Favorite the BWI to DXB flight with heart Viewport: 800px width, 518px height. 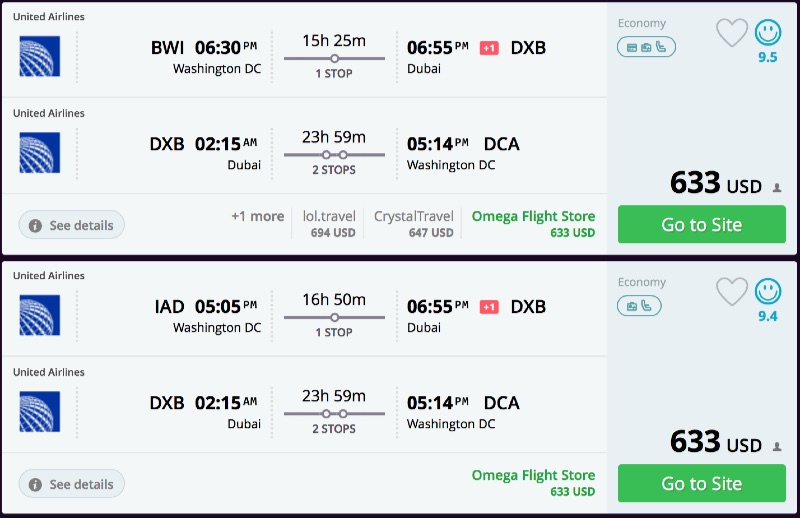[732, 33]
